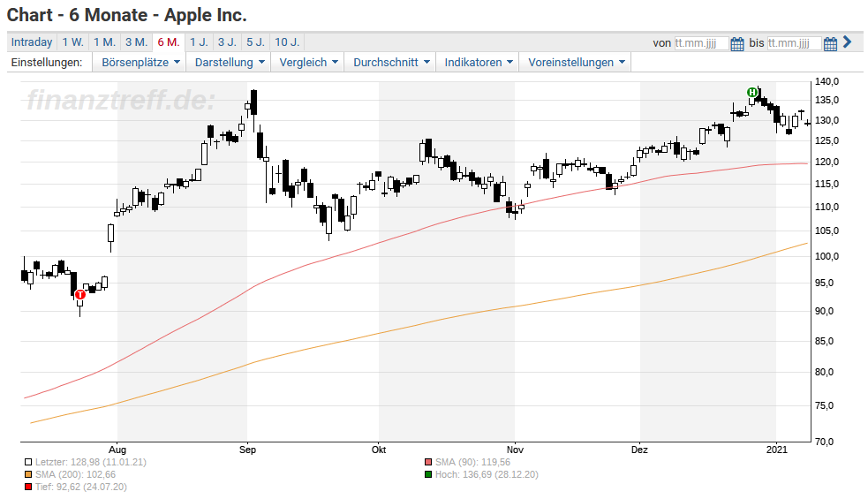This screenshot has width=868, height=499.
Task: Click the 'SMA (90): 119,56' legend text
Action: [472, 462]
